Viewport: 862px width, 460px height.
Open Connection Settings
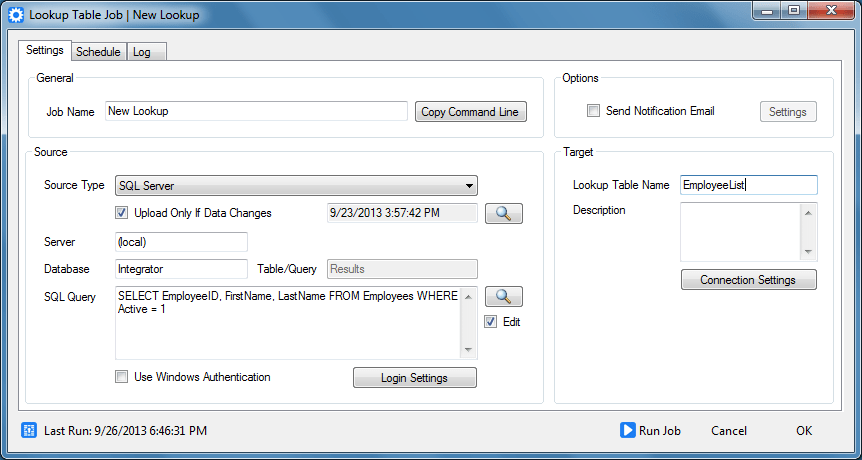[x=748, y=280]
